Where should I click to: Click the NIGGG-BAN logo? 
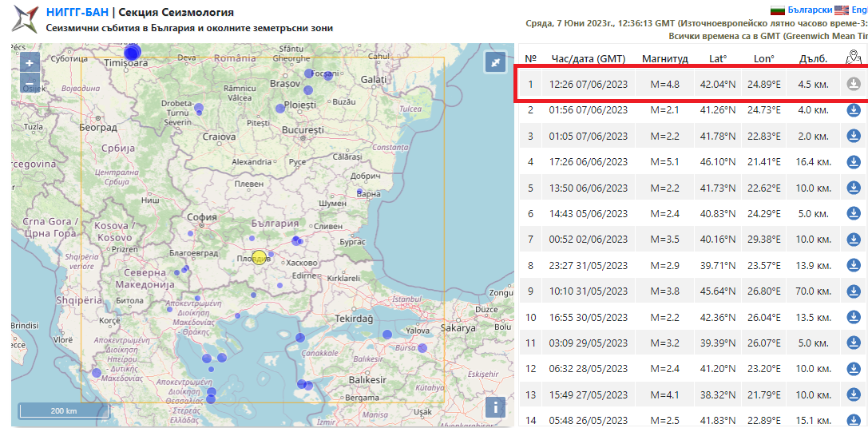click(24, 19)
